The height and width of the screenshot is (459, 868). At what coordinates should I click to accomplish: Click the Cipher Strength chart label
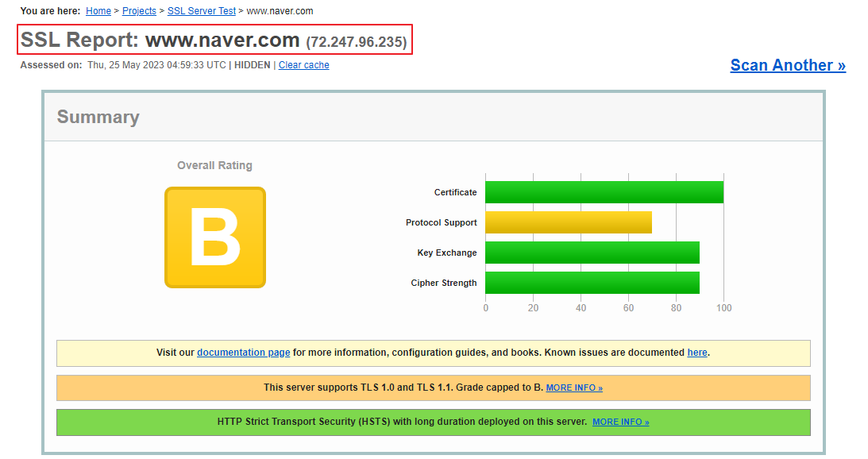(x=443, y=283)
